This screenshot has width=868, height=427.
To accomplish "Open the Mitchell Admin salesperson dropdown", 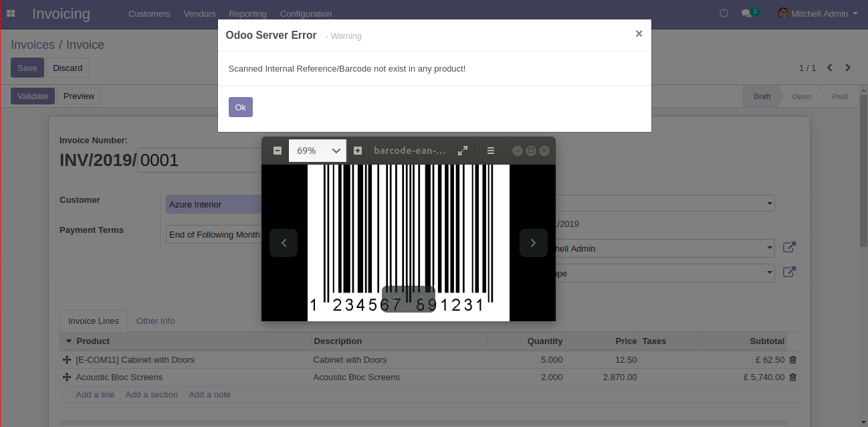I will (x=770, y=248).
